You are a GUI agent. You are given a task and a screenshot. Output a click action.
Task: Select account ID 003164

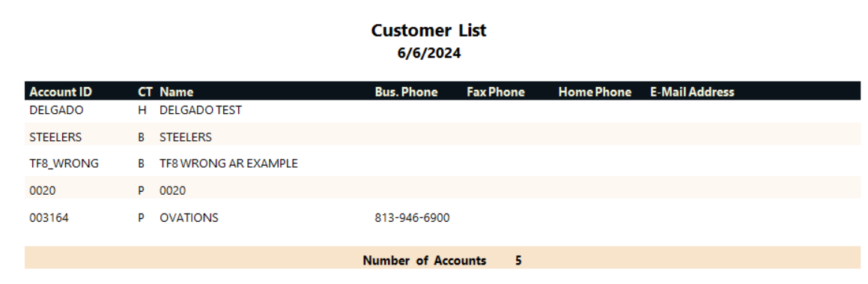[x=49, y=218]
